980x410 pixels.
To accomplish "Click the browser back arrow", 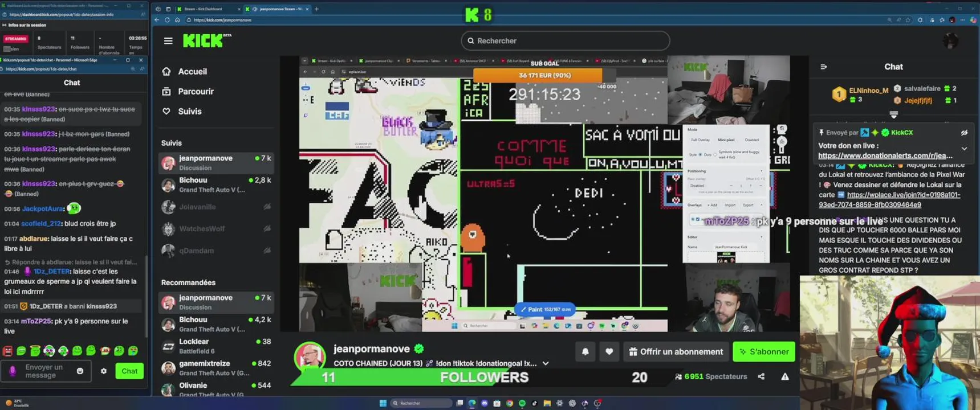I will pyautogui.click(x=157, y=20).
